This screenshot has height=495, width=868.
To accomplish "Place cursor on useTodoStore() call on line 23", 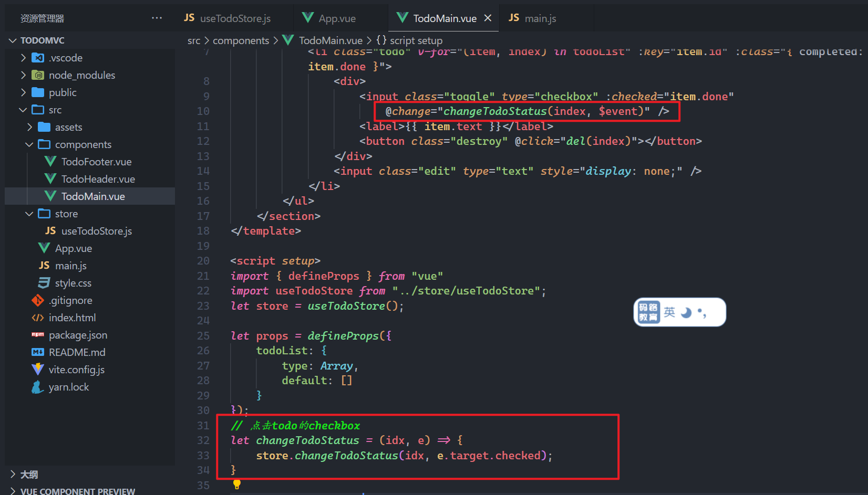I will [353, 306].
